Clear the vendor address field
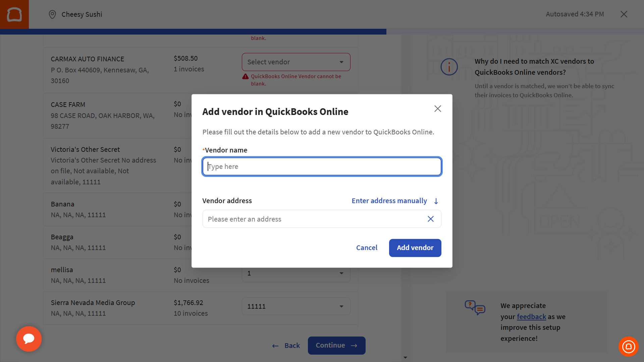 [x=431, y=219]
